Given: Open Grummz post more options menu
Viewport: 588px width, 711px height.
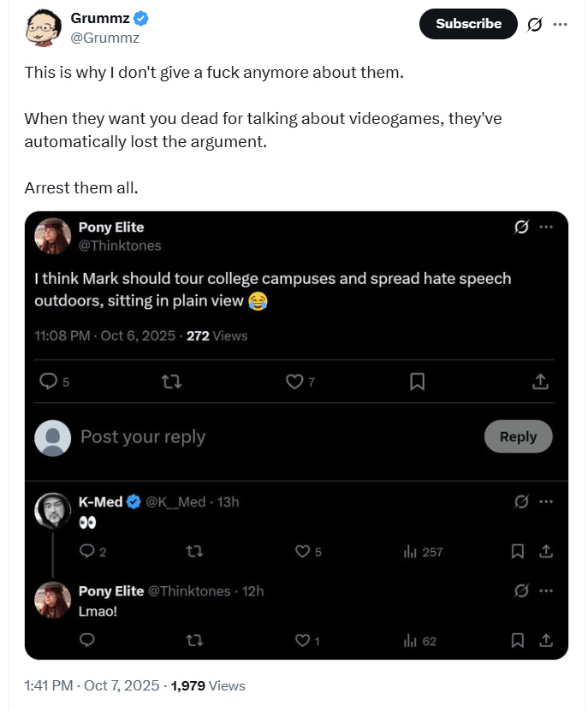Looking at the screenshot, I should (561, 24).
